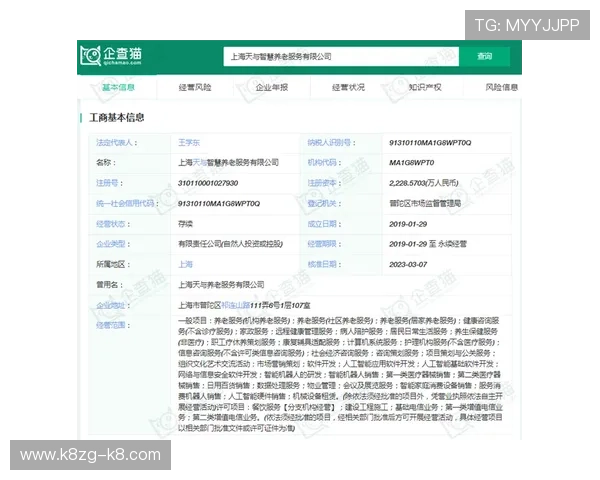This screenshot has height=480, width=600.
Task: Click the 核准日期 label
Action: click(324, 264)
